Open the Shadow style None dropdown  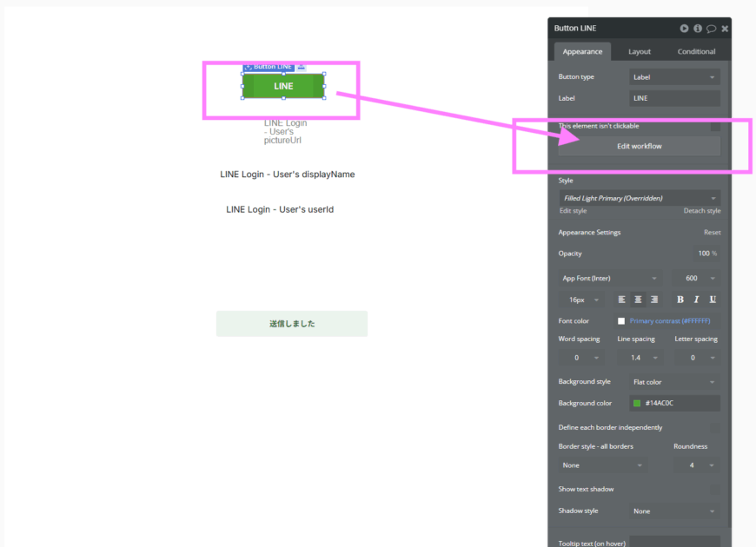tap(674, 511)
